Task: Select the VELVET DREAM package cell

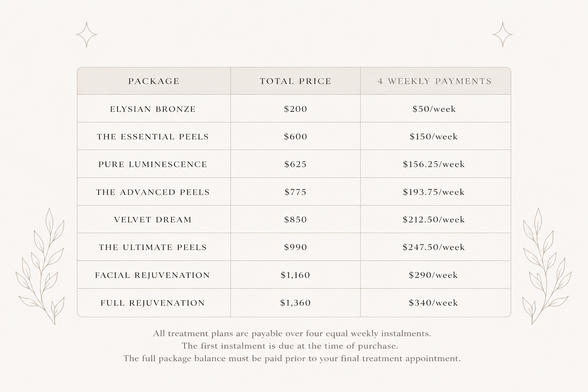Action: coord(153,220)
